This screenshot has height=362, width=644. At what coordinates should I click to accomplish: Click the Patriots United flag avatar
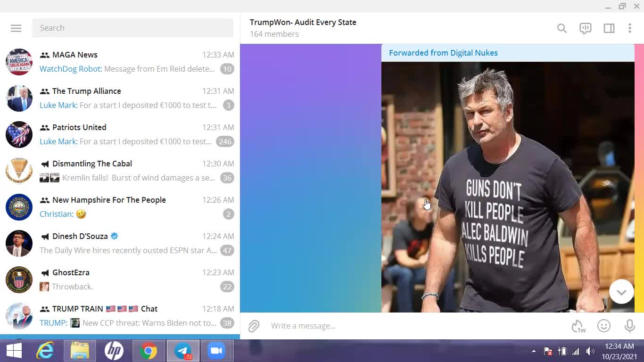(x=19, y=134)
